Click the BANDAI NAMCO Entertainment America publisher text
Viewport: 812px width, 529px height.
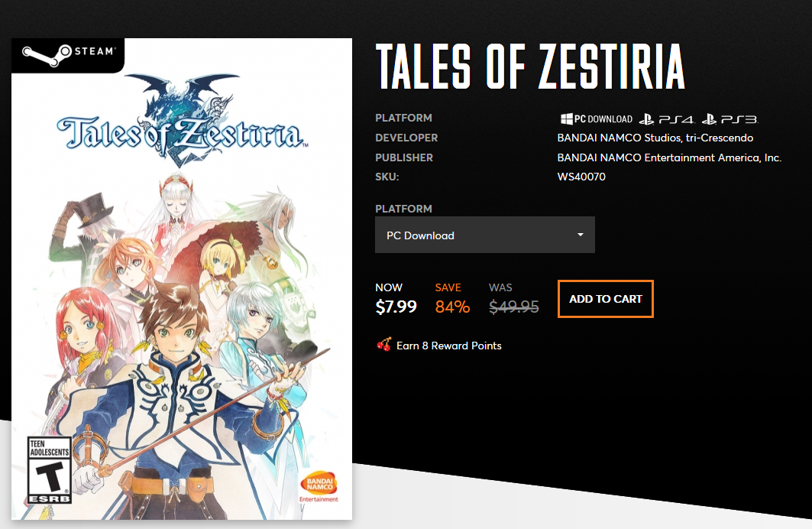[669, 157]
